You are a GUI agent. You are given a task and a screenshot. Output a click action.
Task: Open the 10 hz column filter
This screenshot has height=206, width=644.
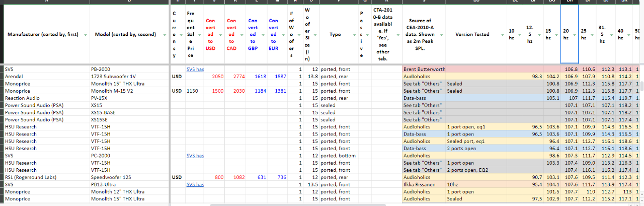(x=519, y=34)
